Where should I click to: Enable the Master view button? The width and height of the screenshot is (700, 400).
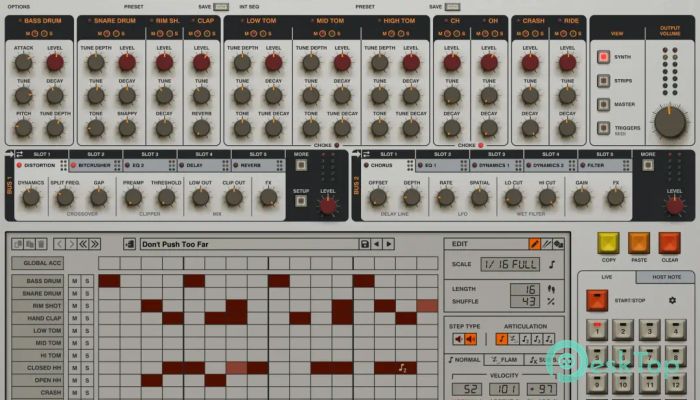click(603, 104)
